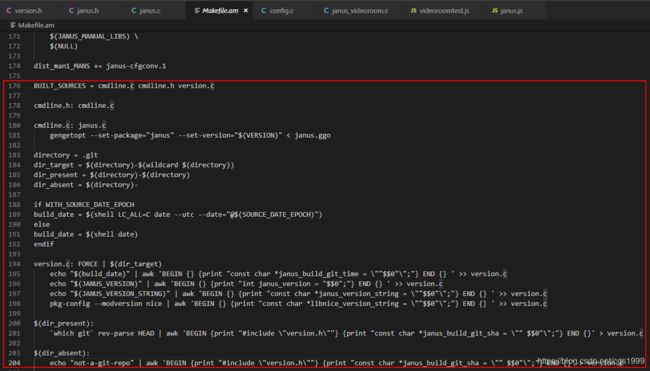This screenshot has width=650, height=371.
Task: Select the janus.c tab
Action: [x=146, y=11]
